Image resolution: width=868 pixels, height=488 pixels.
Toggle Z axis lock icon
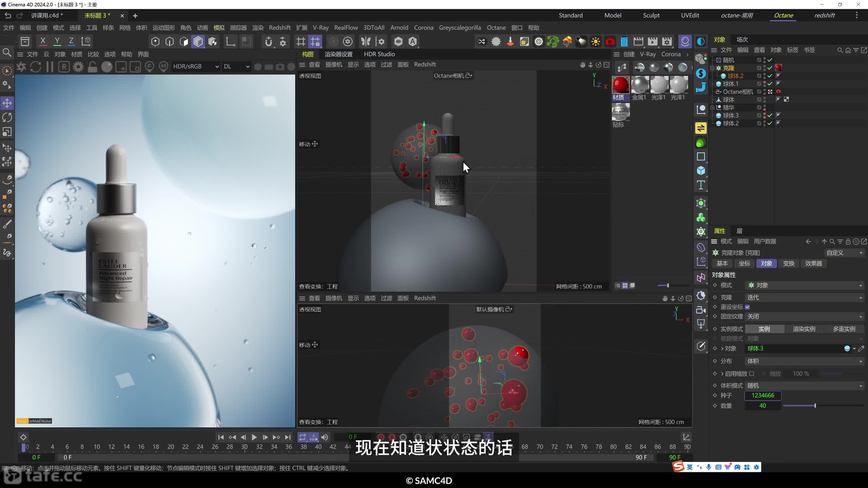click(x=71, y=41)
